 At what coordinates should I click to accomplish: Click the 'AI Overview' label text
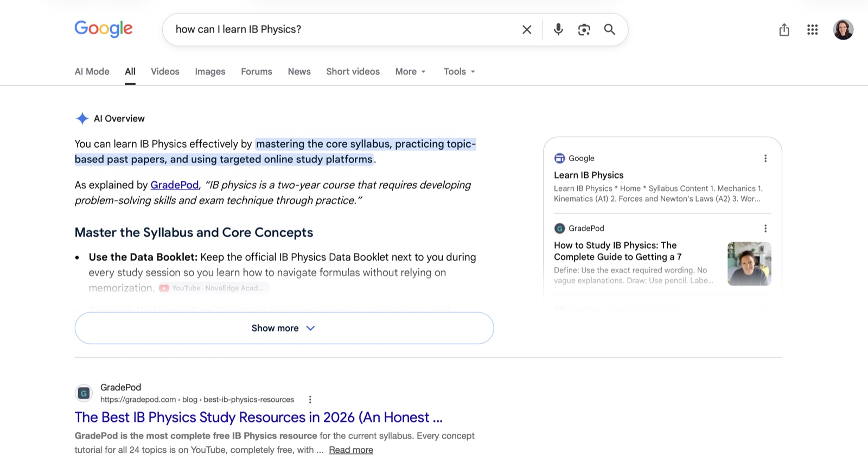click(119, 118)
